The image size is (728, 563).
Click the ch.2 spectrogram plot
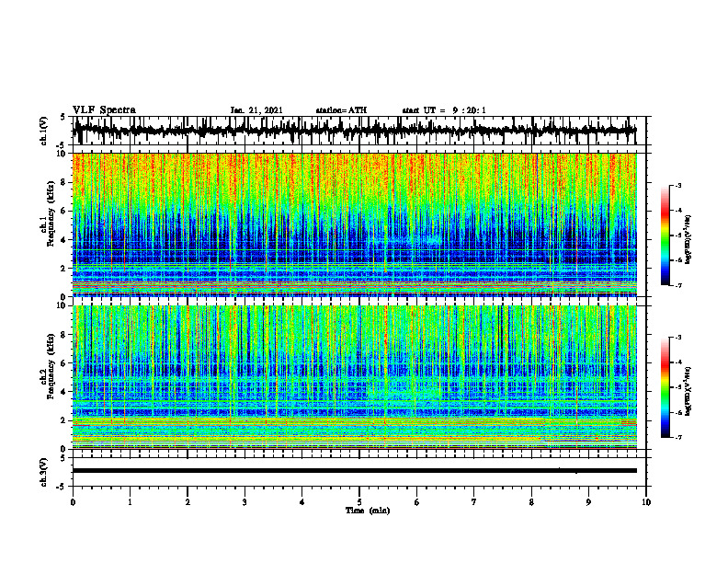[355, 377]
